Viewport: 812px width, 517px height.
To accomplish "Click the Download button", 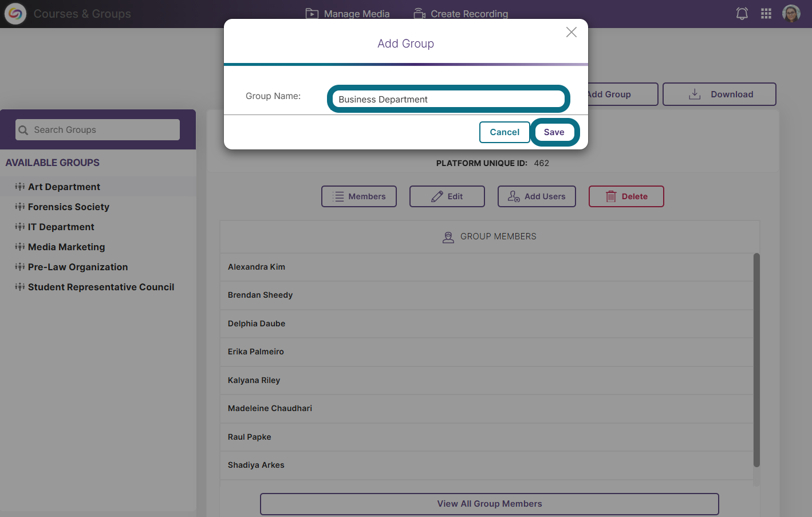I will pos(719,94).
